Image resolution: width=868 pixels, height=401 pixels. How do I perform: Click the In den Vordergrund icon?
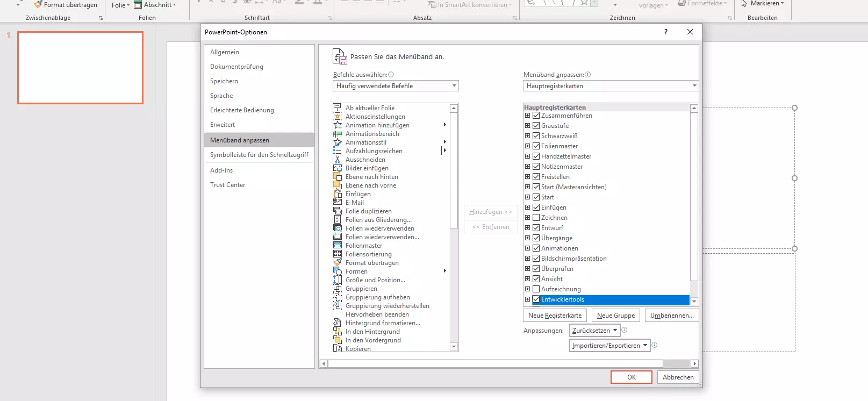point(338,340)
